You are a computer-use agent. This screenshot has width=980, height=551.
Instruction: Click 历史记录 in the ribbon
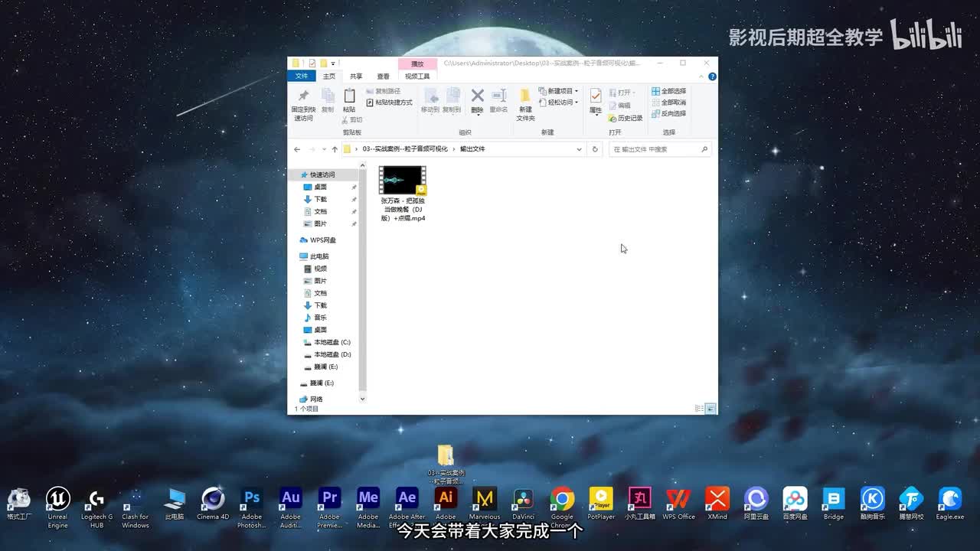(626, 119)
